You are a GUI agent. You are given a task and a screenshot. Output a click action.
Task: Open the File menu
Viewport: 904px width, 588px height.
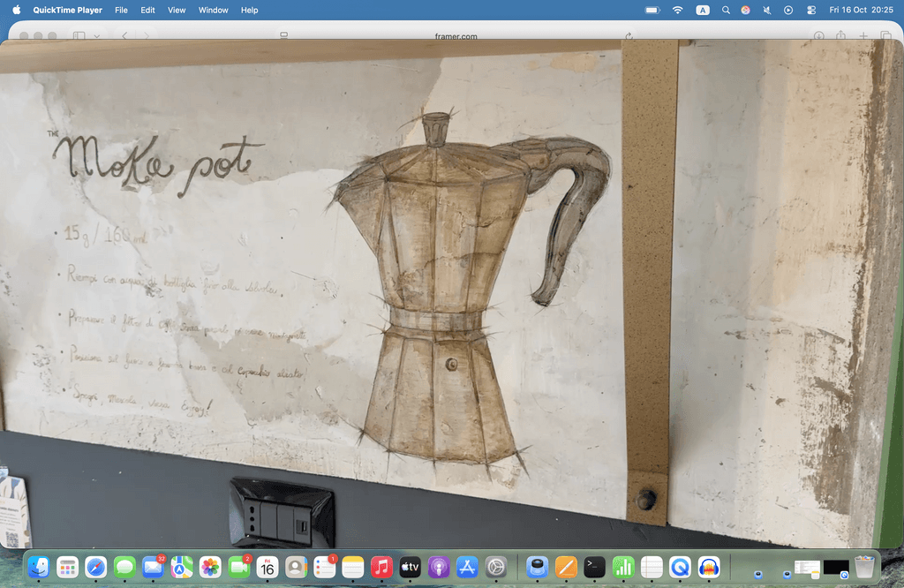pyautogui.click(x=121, y=10)
